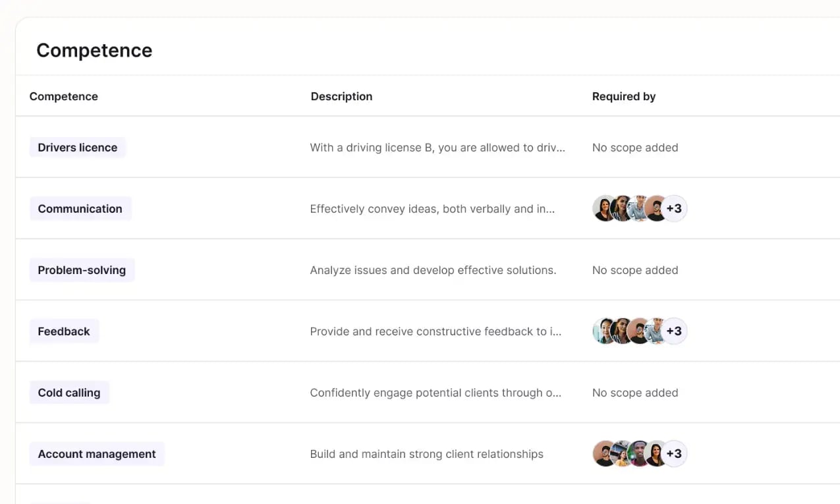
Task: Click the +3 badge in Feedback row
Action: coord(674,331)
